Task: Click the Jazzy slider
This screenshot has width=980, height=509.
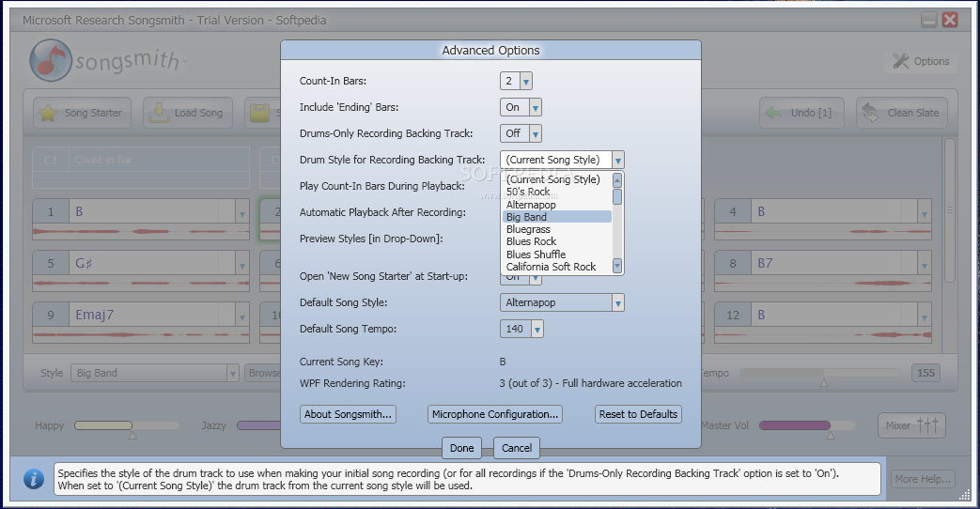Action: pyautogui.click(x=258, y=426)
